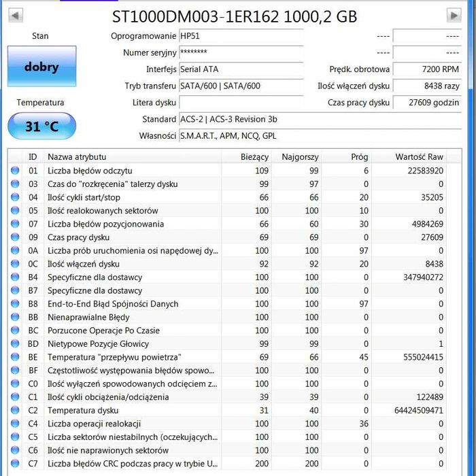Select 'Liczba błędów odczytu' attribute row

(x=227, y=171)
